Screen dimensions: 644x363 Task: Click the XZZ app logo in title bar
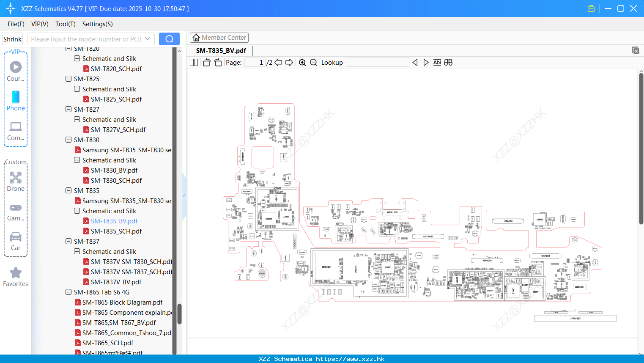pos(11,8)
